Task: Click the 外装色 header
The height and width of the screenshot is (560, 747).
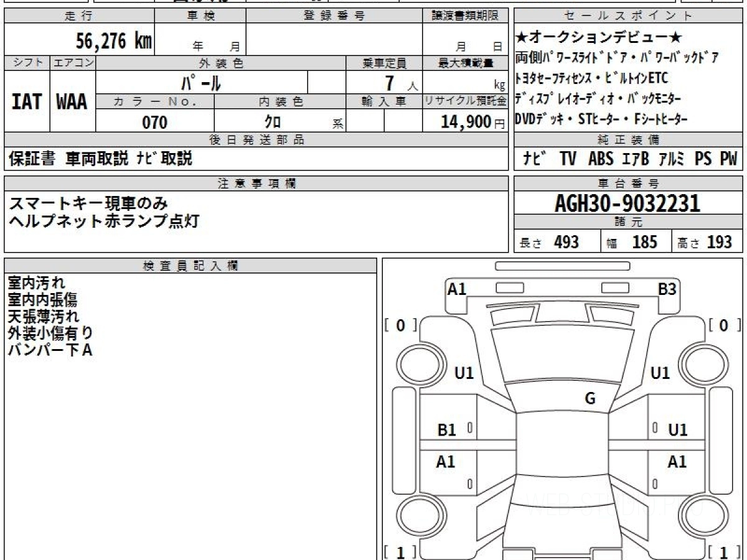Action: [221, 63]
